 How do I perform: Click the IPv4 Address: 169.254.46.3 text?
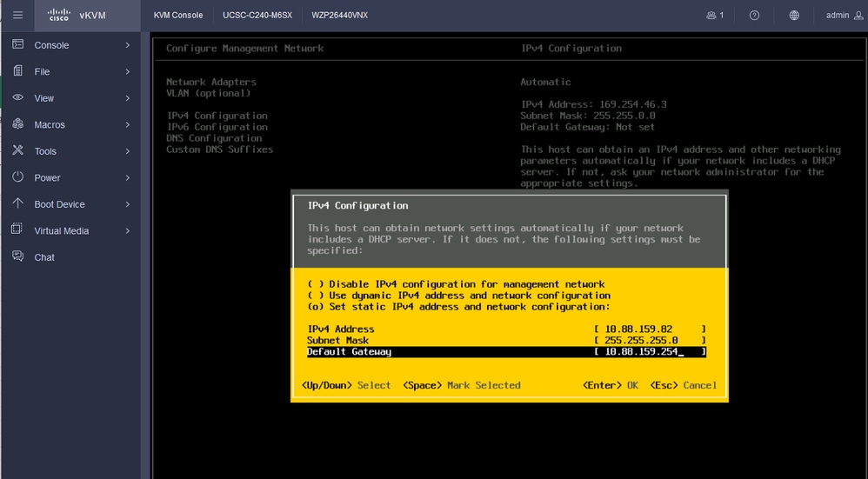(593, 104)
